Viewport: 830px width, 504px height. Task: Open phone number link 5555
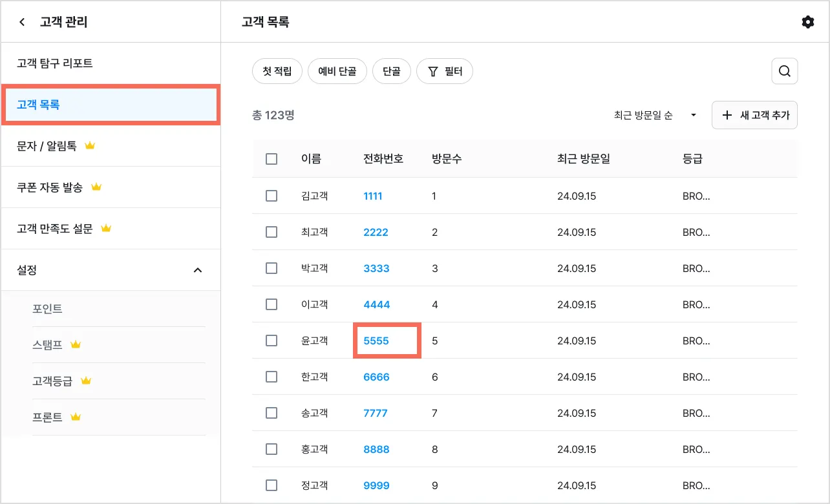(376, 341)
